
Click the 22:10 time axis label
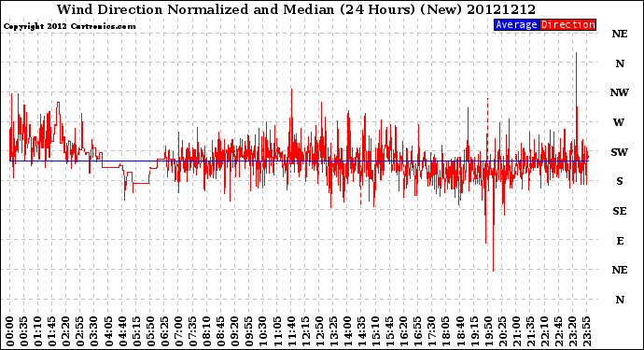[x=544, y=331]
